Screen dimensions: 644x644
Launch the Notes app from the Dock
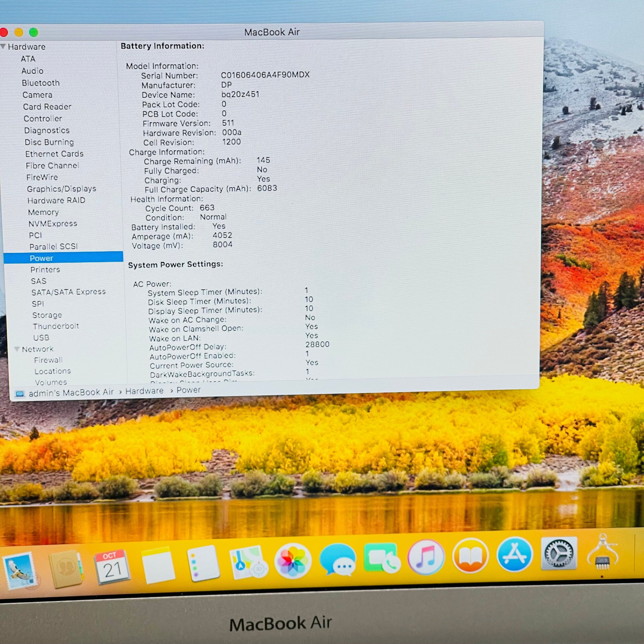point(158,566)
